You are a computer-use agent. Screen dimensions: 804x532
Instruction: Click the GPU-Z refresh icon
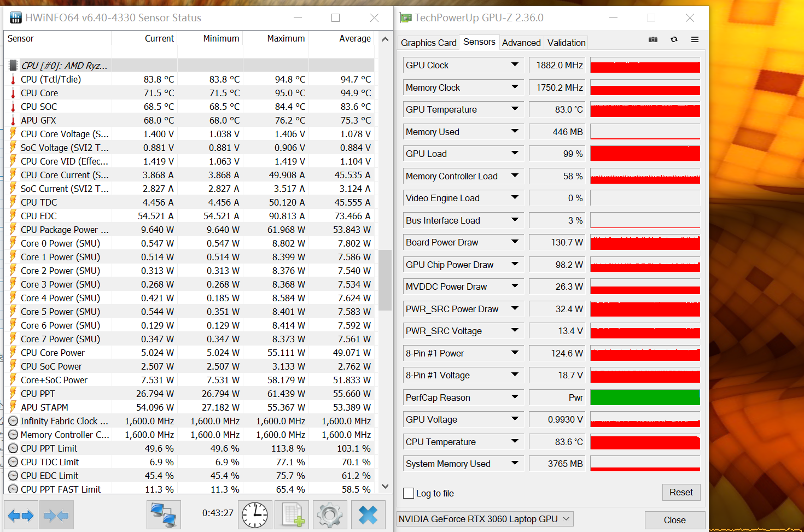(x=674, y=39)
